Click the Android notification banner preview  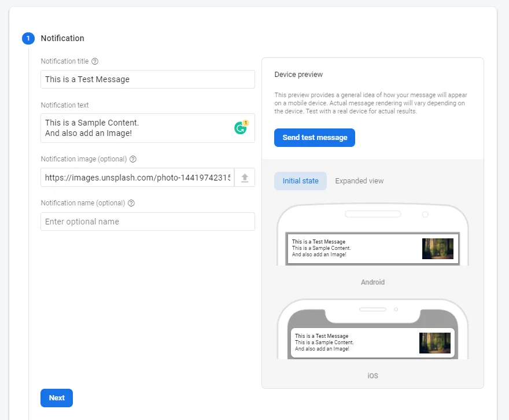364,249
